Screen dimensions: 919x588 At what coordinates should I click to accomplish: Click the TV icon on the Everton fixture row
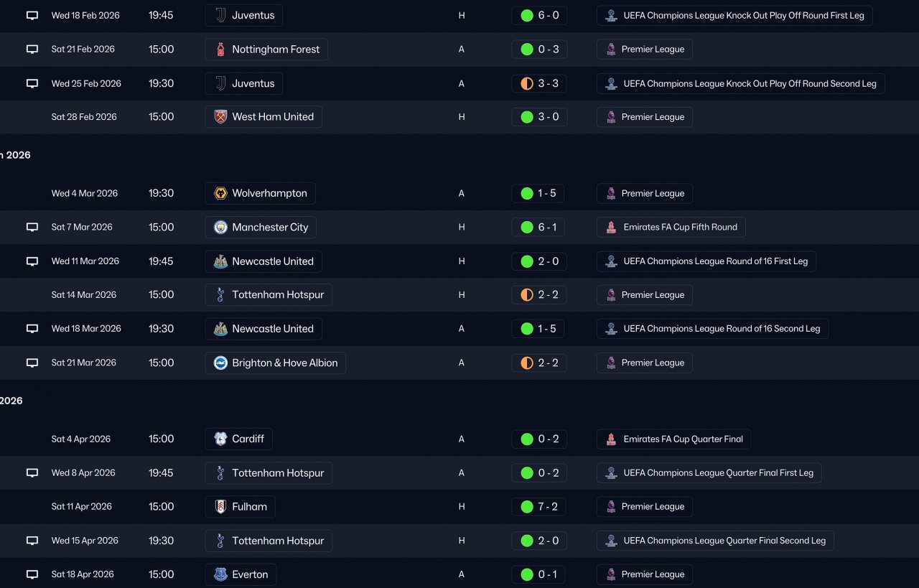coord(32,574)
